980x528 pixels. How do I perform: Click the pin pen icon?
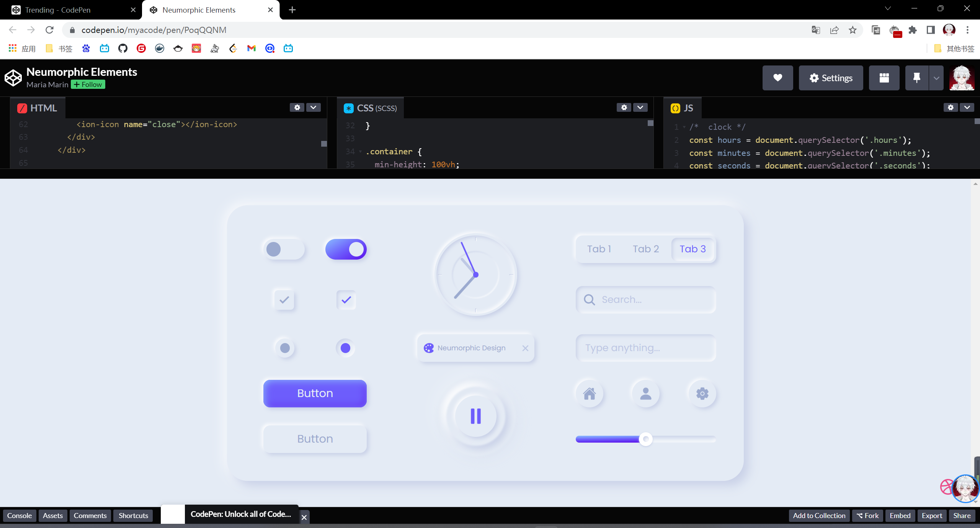pos(916,78)
